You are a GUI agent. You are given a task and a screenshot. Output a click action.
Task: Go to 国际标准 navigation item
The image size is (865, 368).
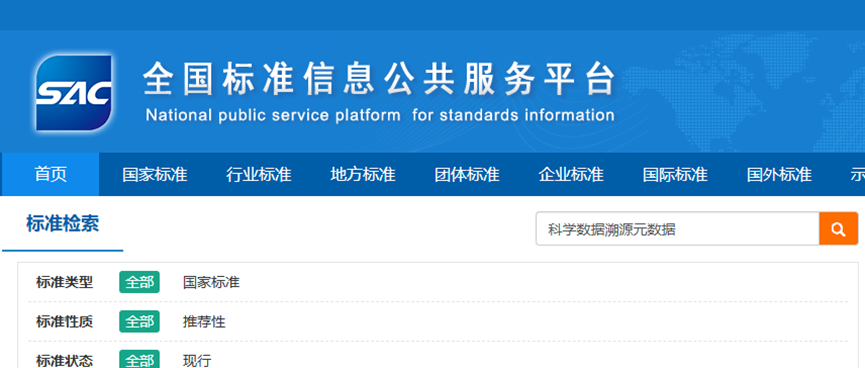click(675, 174)
